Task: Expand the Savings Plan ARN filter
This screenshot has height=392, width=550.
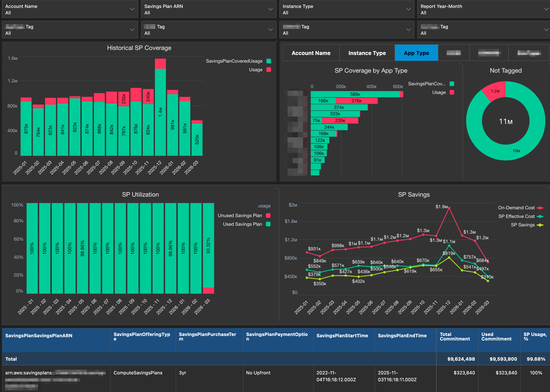Action: pos(208,9)
